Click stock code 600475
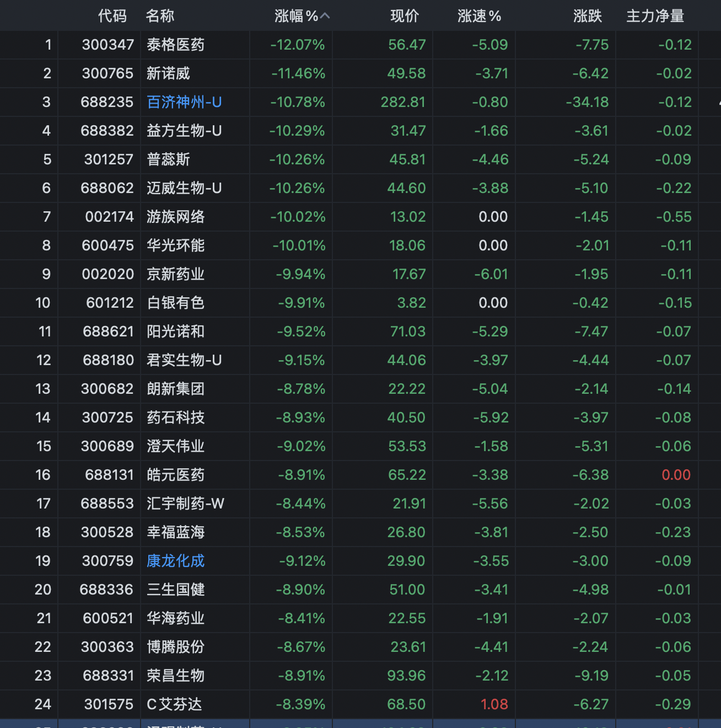Image resolution: width=721 pixels, height=728 pixels. click(108, 245)
